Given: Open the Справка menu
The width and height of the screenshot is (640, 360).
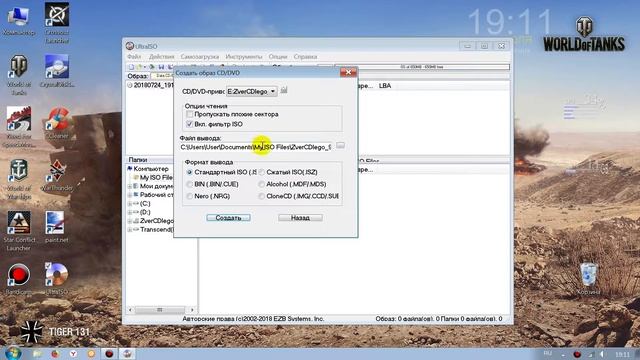Looking at the screenshot, I should (305, 56).
